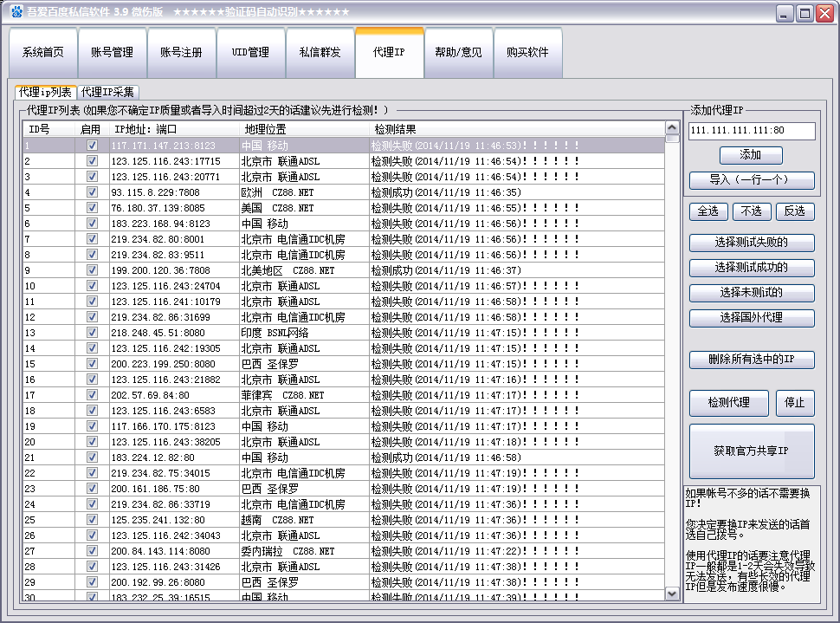Select successful tests via 选择测试成功的
Viewport: 840px width, 623px height.
pos(752,268)
